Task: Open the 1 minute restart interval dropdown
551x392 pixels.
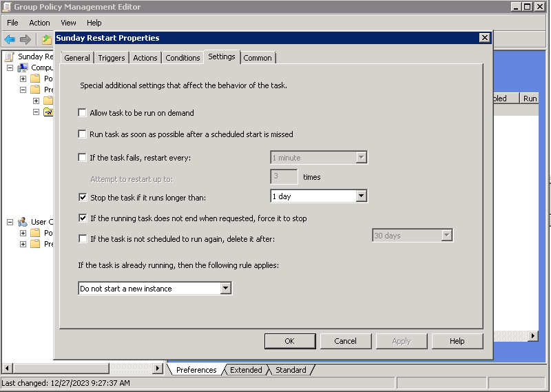Action: [361, 158]
